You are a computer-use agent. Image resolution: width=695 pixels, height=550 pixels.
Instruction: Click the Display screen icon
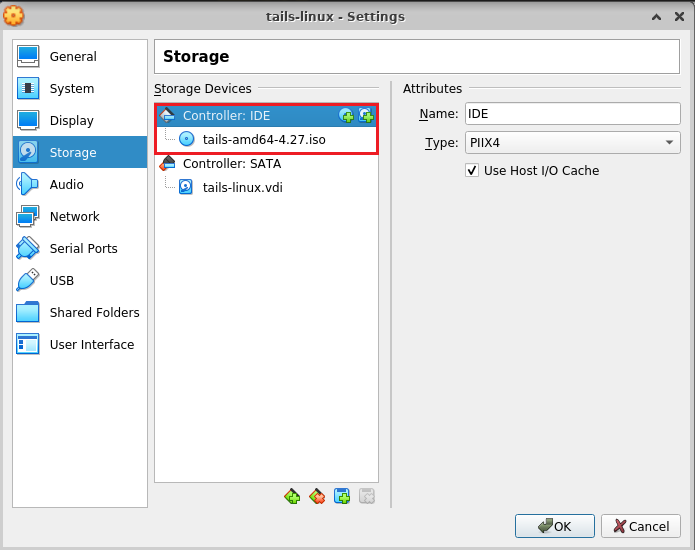(x=28, y=120)
